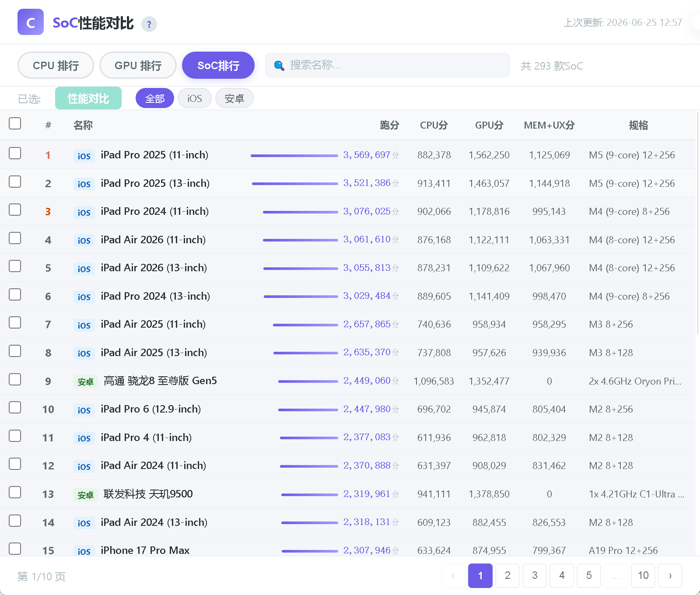This screenshot has height=595, width=700.
Task: Click the purple C app logo
Action: pyautogui.click(x=31, y=22)
